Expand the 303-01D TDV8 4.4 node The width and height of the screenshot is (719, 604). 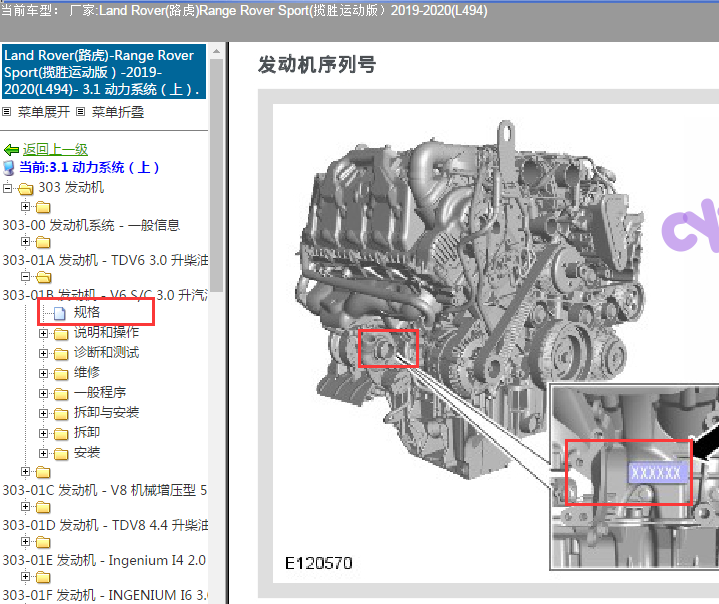(x=26, y=507)
